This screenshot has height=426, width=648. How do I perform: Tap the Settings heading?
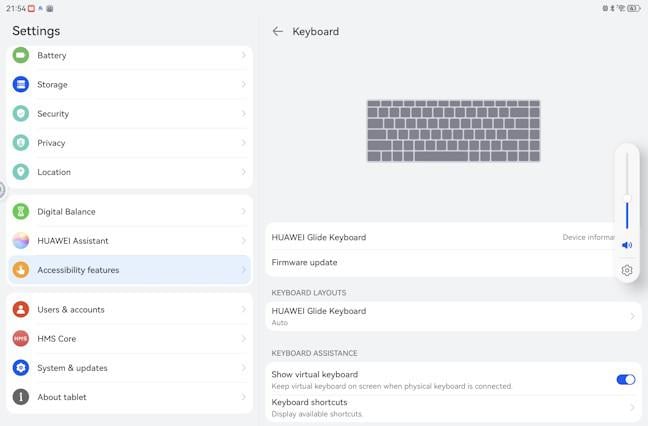click(36, 31)
